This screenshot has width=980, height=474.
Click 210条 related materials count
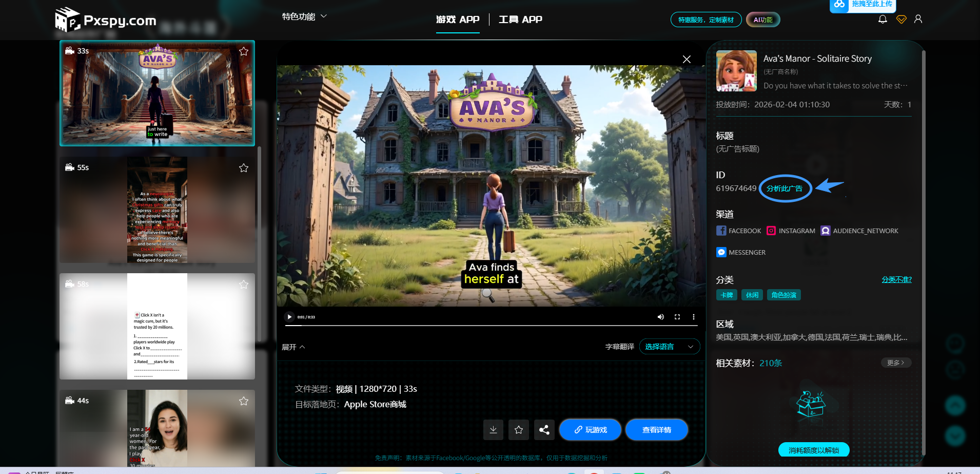(x=771, y=363)
